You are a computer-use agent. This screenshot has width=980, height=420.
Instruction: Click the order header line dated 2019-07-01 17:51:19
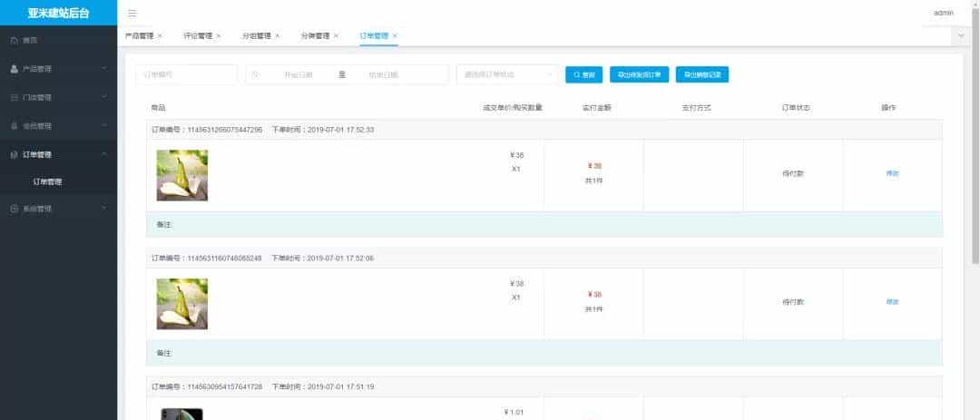[544, 386]
